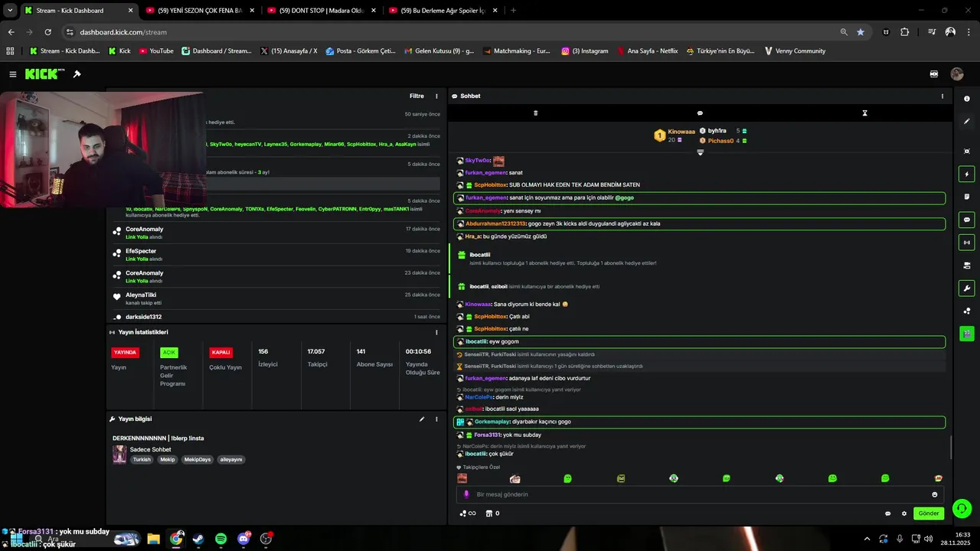Click the pencil icon in right sidebar
This screenshot has height=551, width=980.
click(x=967, y=122)
